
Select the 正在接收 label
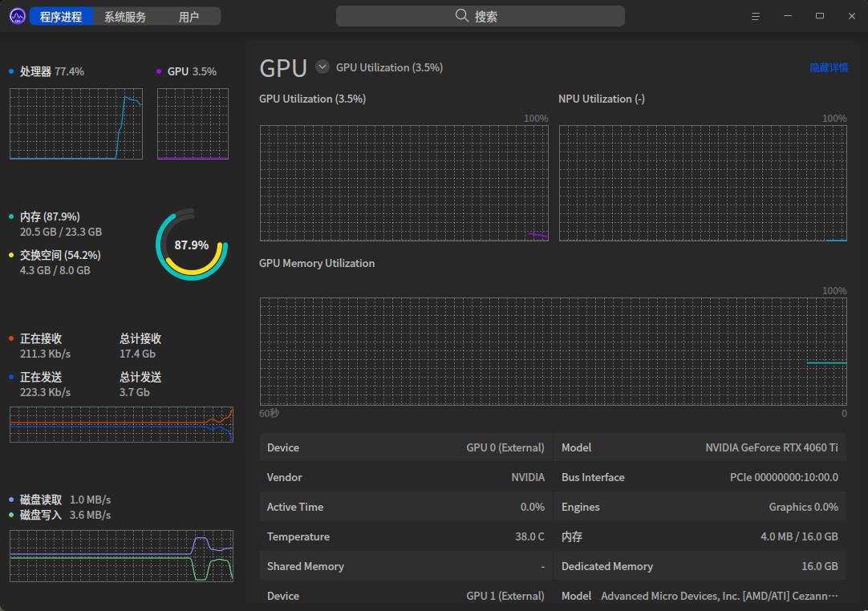click(x=41, y=338)
